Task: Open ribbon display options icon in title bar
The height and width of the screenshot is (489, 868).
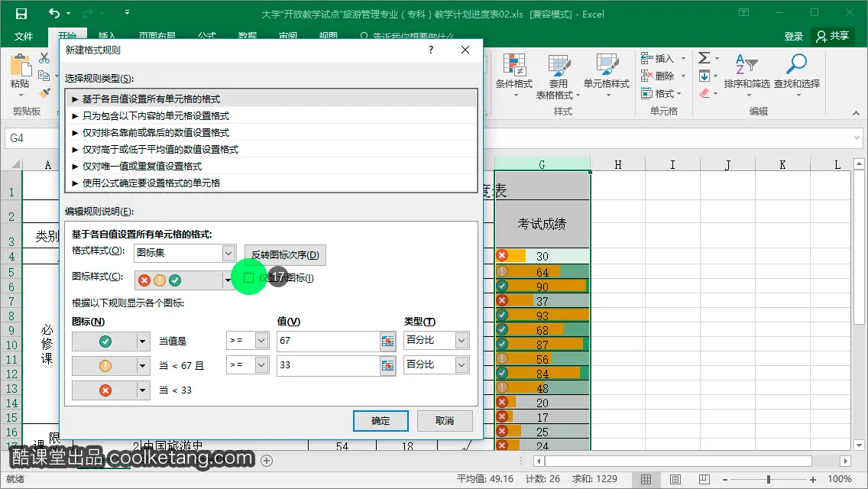Action: coord(743,13)
